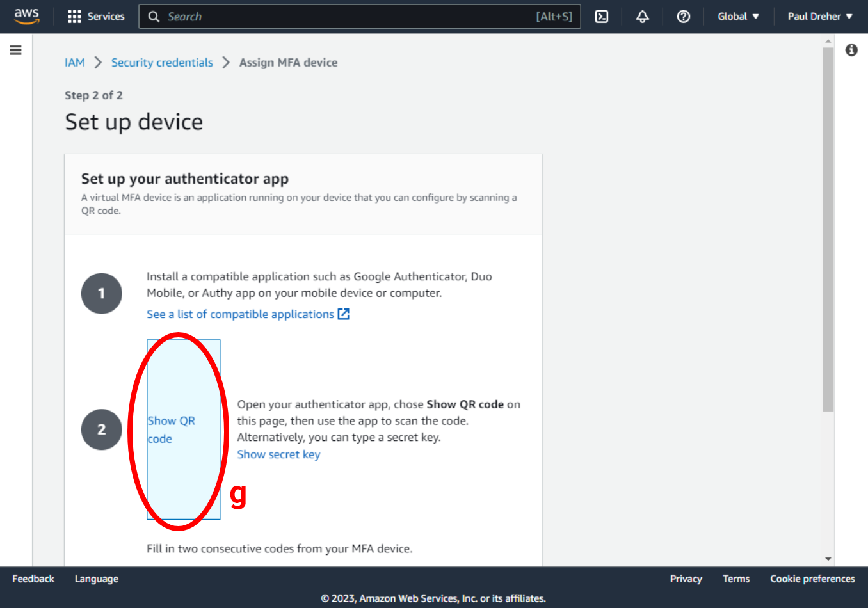Launch CloudShell from the top bar
This screenshot has height=608, width=868.
[x=602, y=17]
